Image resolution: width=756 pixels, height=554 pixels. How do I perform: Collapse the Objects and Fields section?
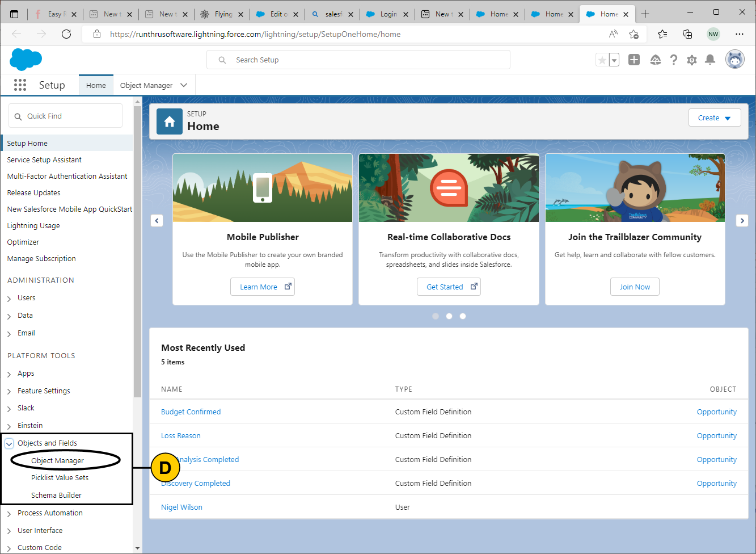click(9, 443)
